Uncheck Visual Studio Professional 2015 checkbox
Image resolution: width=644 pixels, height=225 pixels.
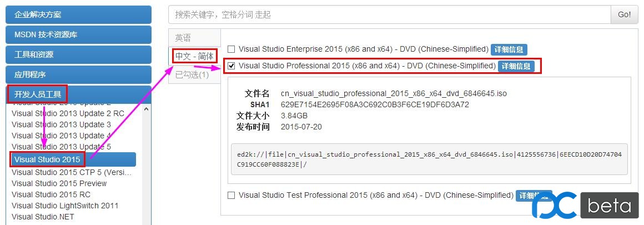[x=232, y=66]
